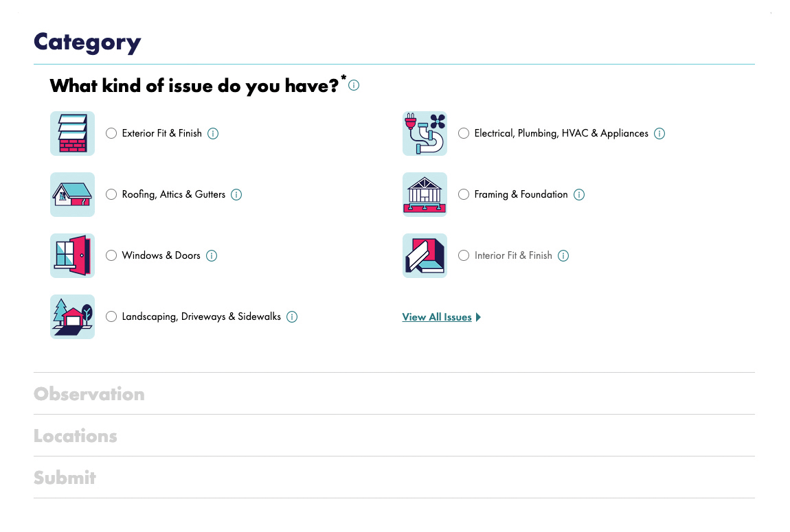This screenshot has width=790, height=532.
Task: Click the Windows & Doors category icon
Action: coord(72,255)
